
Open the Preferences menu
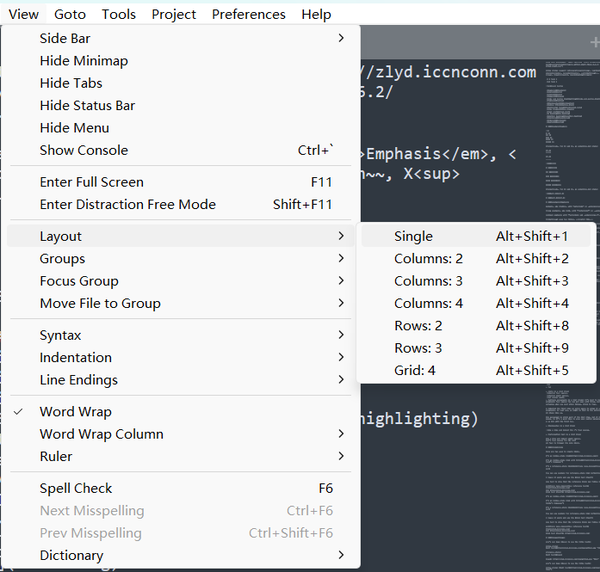pos(249,14)
